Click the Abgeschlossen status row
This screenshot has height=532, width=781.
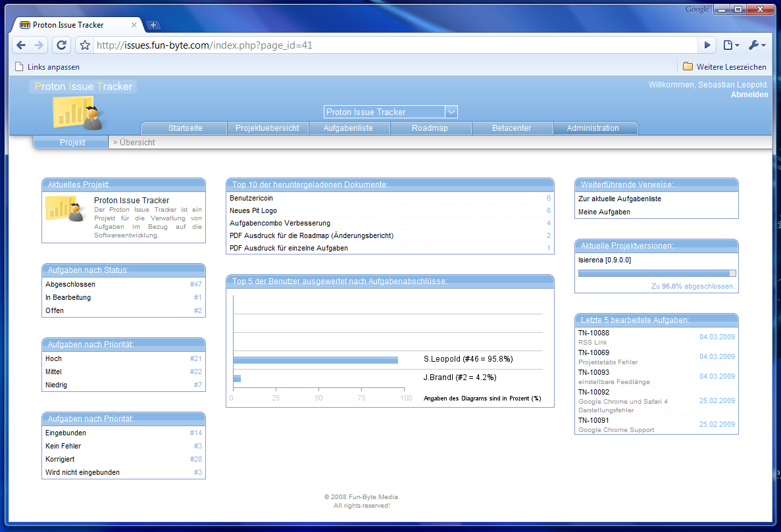point(124,284)
